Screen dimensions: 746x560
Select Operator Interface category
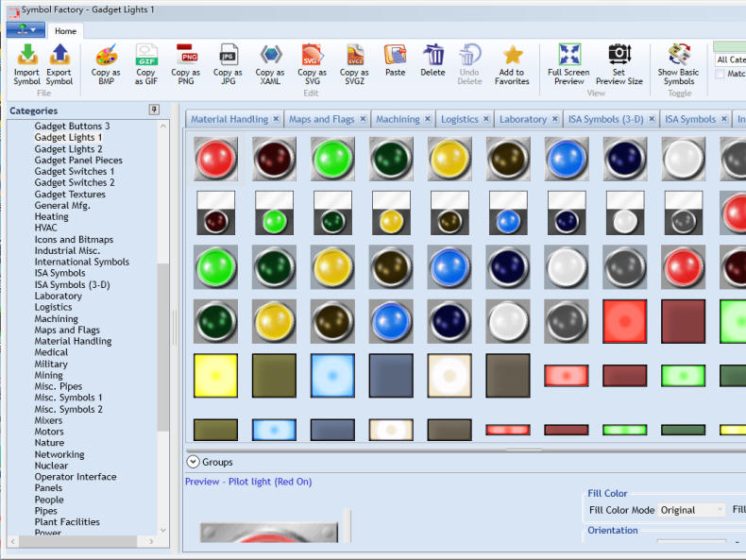click(76, 477)
